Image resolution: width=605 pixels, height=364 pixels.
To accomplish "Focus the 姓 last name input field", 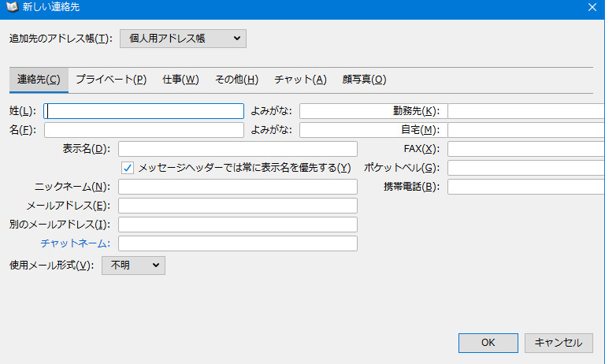I will [x=144, y=111].
